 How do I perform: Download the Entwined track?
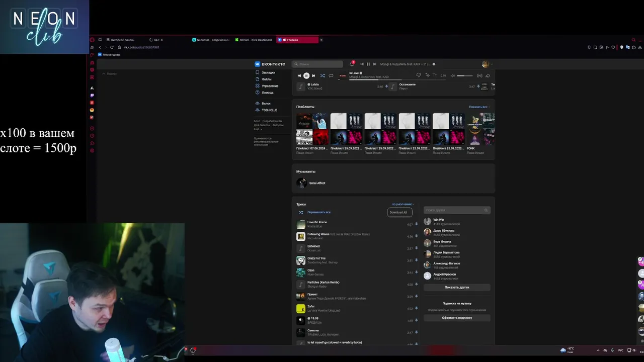(417, 248)
